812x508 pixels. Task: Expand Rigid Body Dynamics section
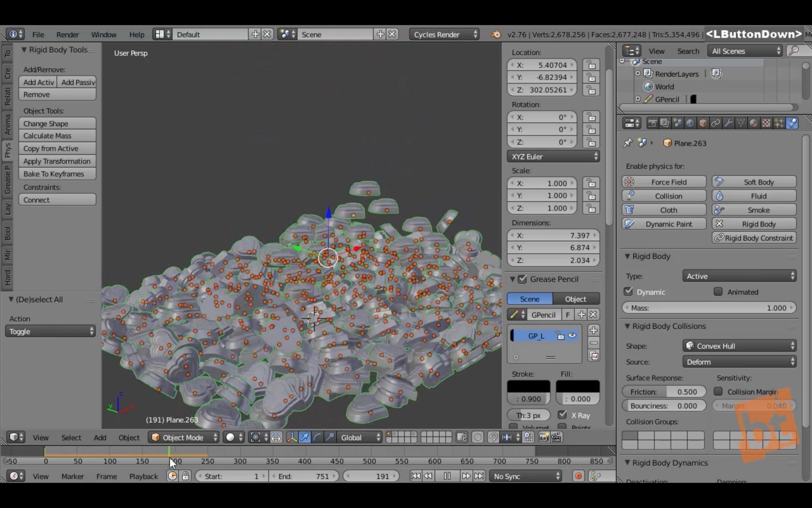point(628,462)
